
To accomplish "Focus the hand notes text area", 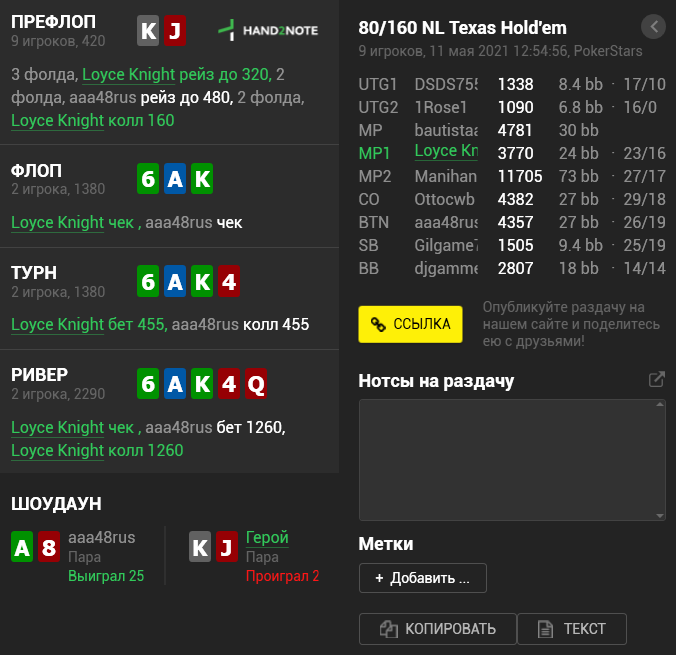I will [x=512, y=460].
